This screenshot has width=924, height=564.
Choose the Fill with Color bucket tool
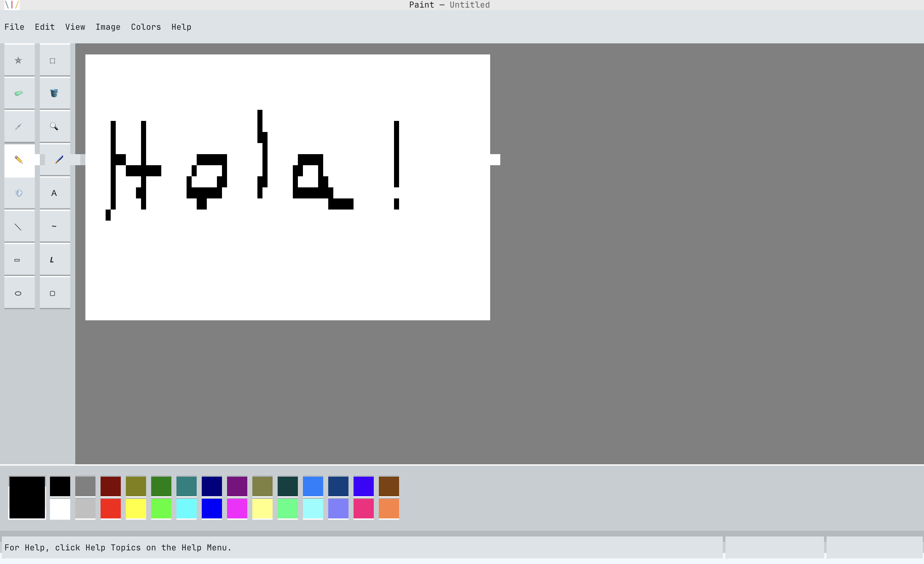(x=54, y=93)
